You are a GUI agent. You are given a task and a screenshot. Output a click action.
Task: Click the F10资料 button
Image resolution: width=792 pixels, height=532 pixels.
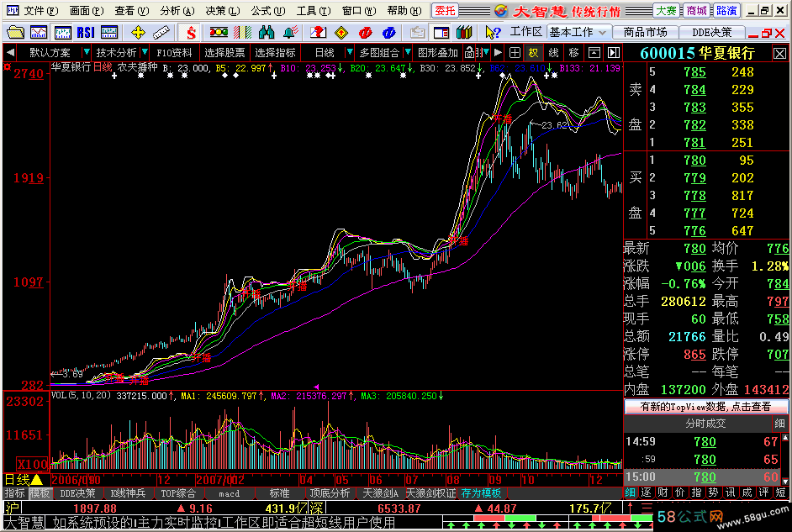coord(174,52)
